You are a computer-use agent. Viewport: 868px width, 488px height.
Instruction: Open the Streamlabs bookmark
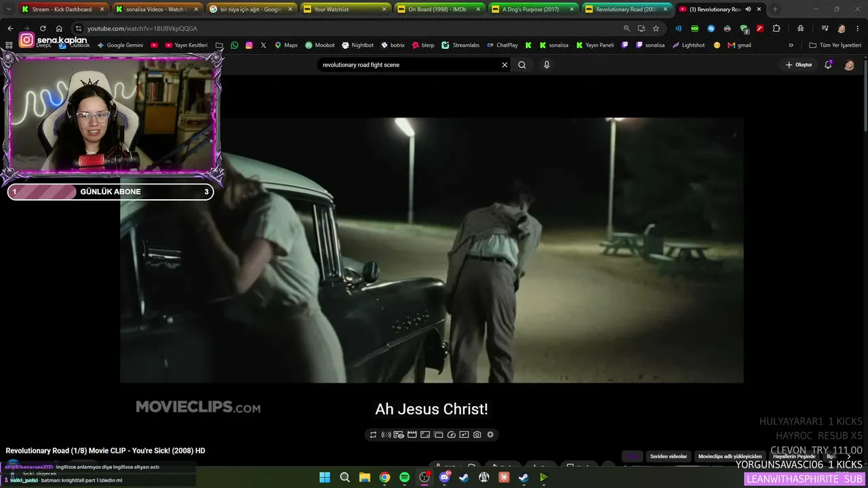[460, 45]
